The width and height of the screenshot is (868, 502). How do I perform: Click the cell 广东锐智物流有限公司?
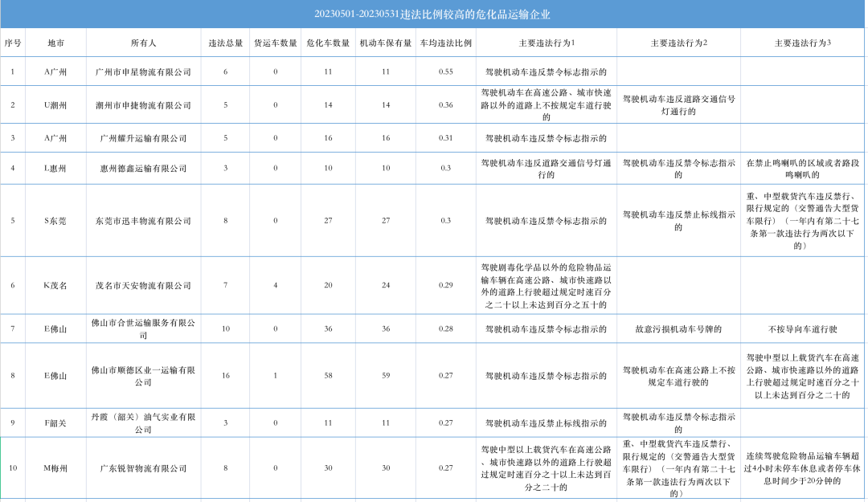tap(143, 468)
